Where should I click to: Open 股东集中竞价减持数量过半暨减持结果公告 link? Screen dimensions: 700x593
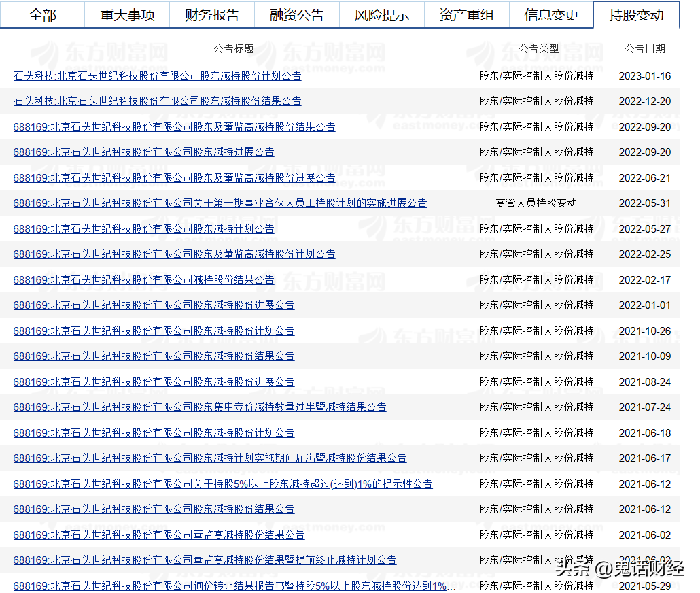200,407
